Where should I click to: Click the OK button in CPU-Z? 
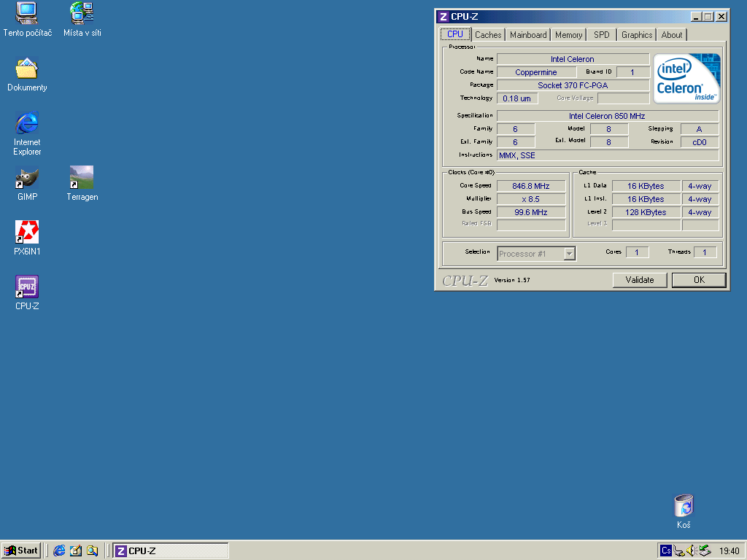tap(699, 280)
